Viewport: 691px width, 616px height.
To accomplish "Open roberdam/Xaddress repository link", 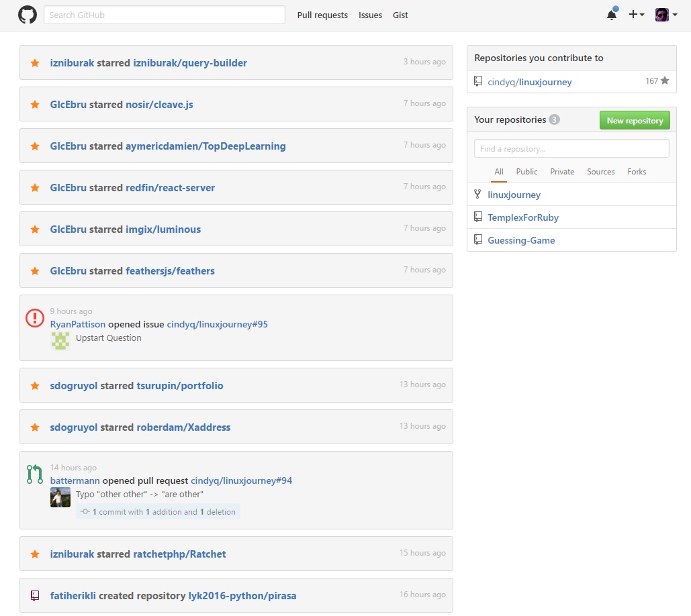I will (x=183, y=427).
